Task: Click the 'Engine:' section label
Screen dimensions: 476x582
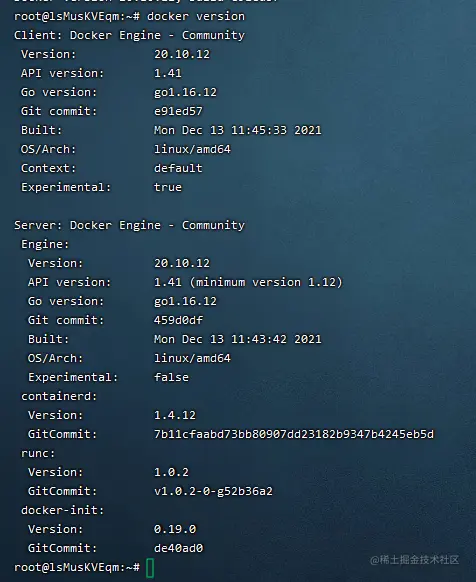Action: pos(45,244)
